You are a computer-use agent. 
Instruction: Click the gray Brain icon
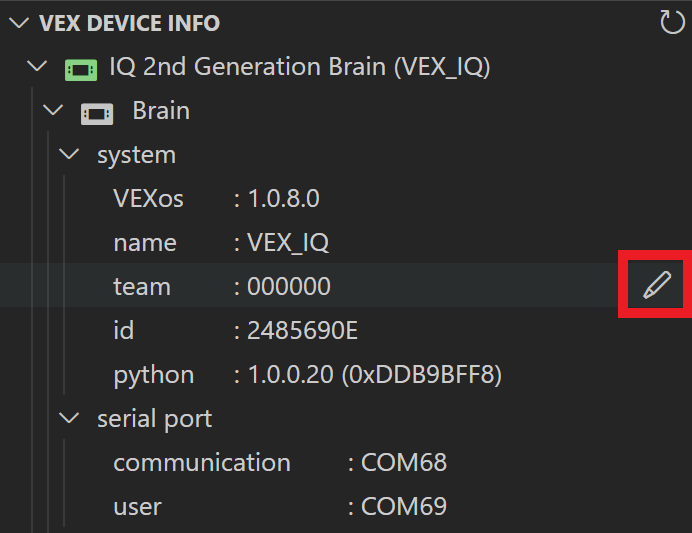[97, 113]
